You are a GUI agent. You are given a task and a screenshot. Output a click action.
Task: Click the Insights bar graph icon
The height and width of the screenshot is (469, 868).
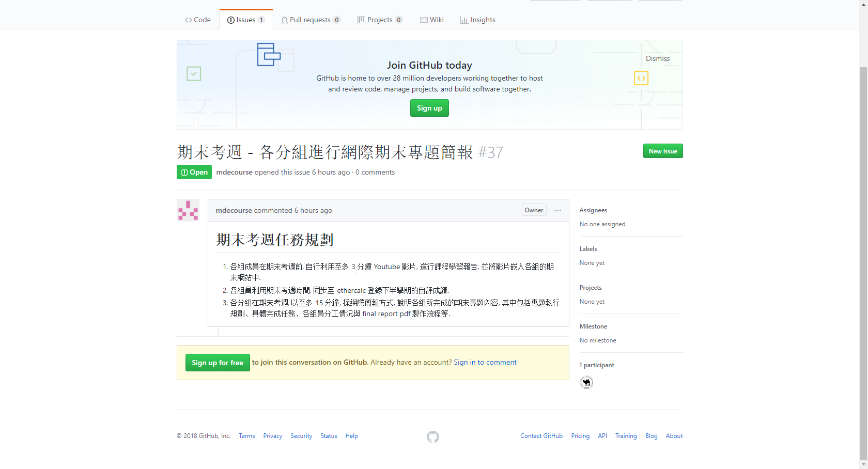click(x=464, y=20)
